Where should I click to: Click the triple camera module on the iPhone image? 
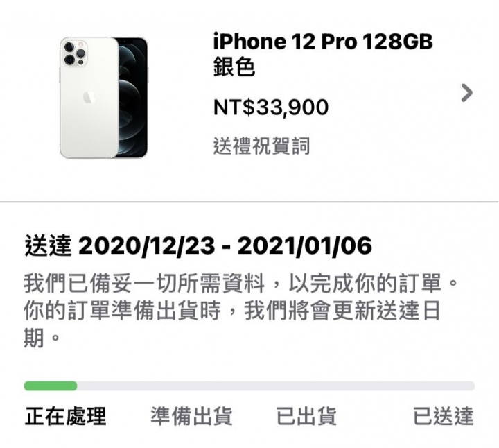tap(75, 53)
